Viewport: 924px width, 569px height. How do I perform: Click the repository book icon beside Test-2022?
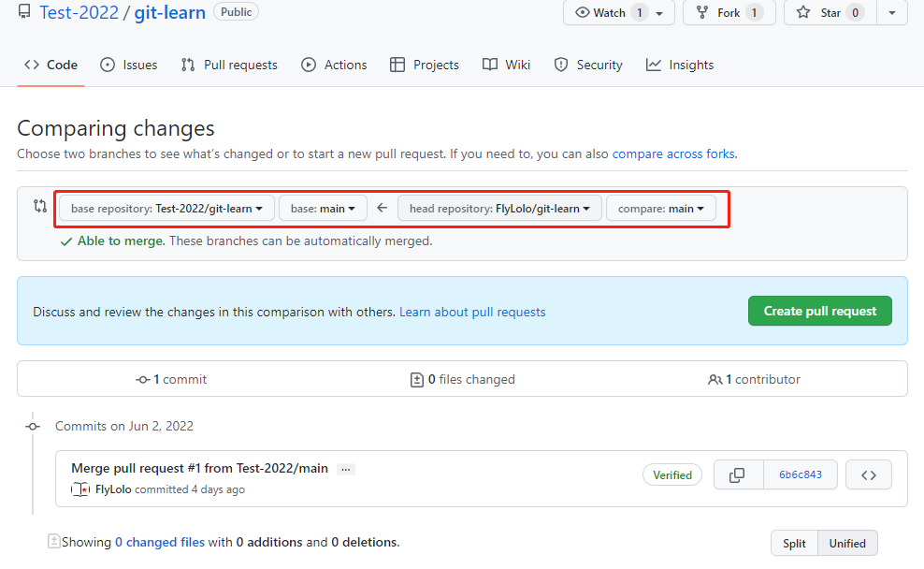click(x=24, y=11)
